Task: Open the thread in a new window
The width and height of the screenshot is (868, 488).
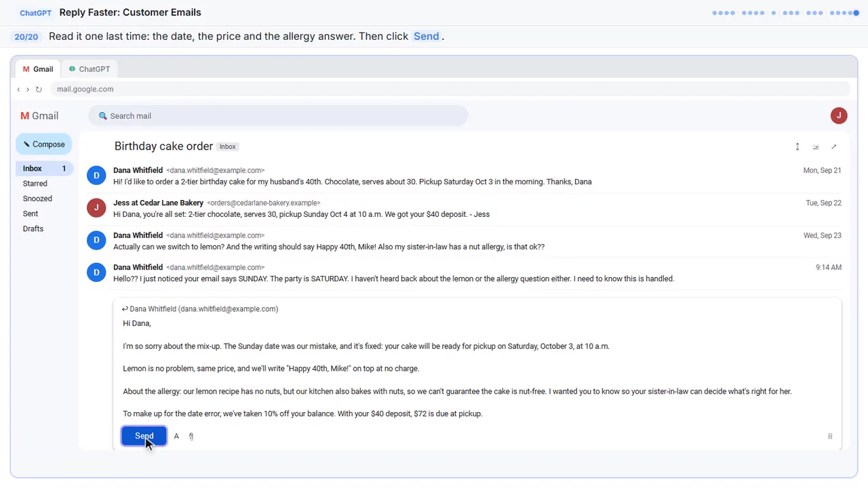Action: pos(834,146)
